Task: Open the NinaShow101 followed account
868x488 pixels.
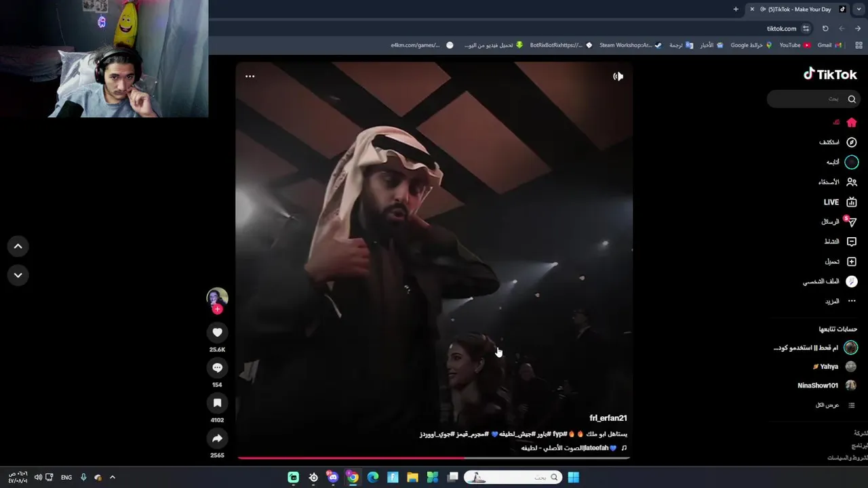Action: (827, 386)
